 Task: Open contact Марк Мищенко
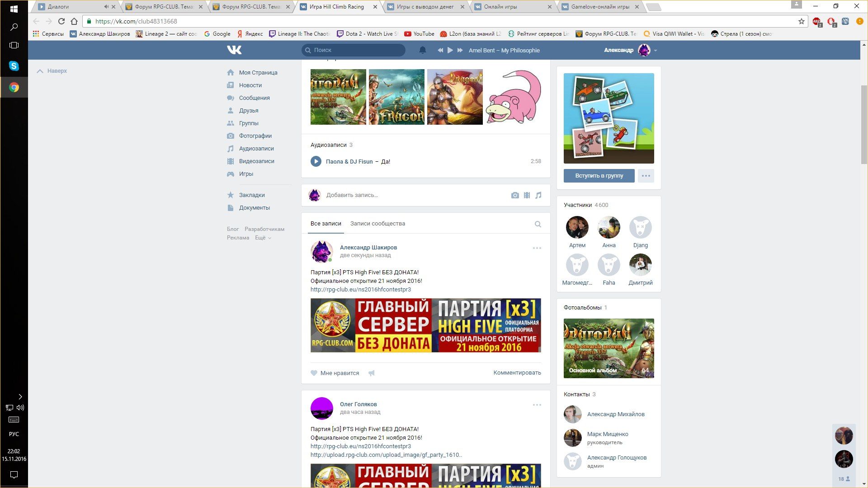608,434
